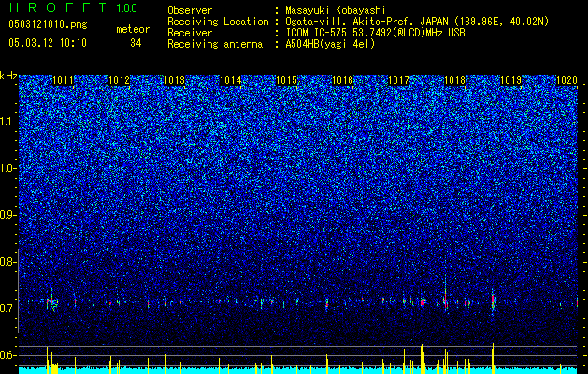Screen dimensions: 588x374
Task: Click the 0.7 kHz axis label
Action: pyautogui.click(x=7, y=309)
